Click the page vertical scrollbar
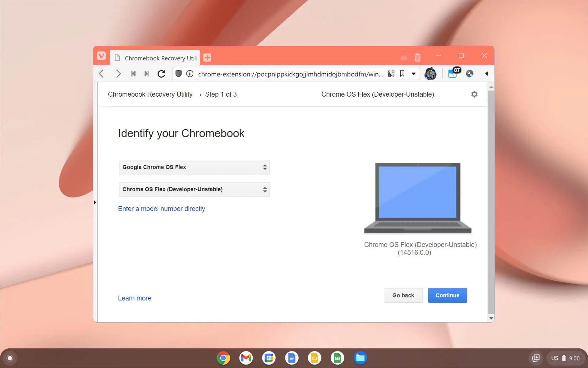The image size is (588, 368). (491, 202)
